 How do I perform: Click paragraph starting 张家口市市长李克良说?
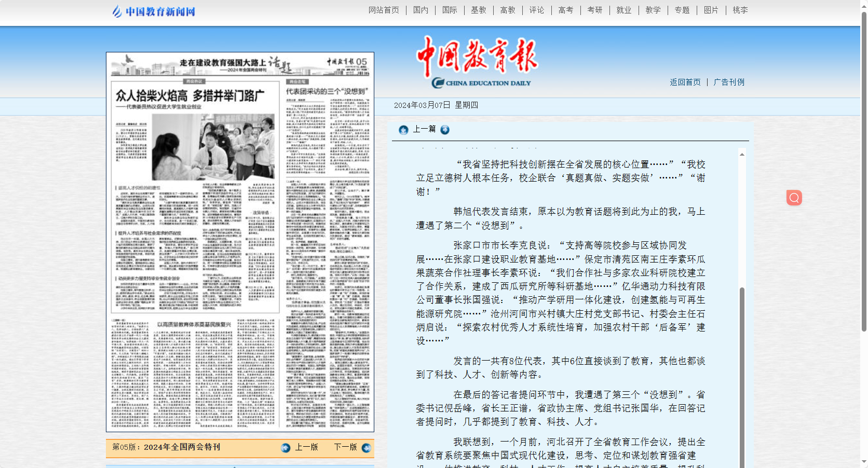(561, 293)
